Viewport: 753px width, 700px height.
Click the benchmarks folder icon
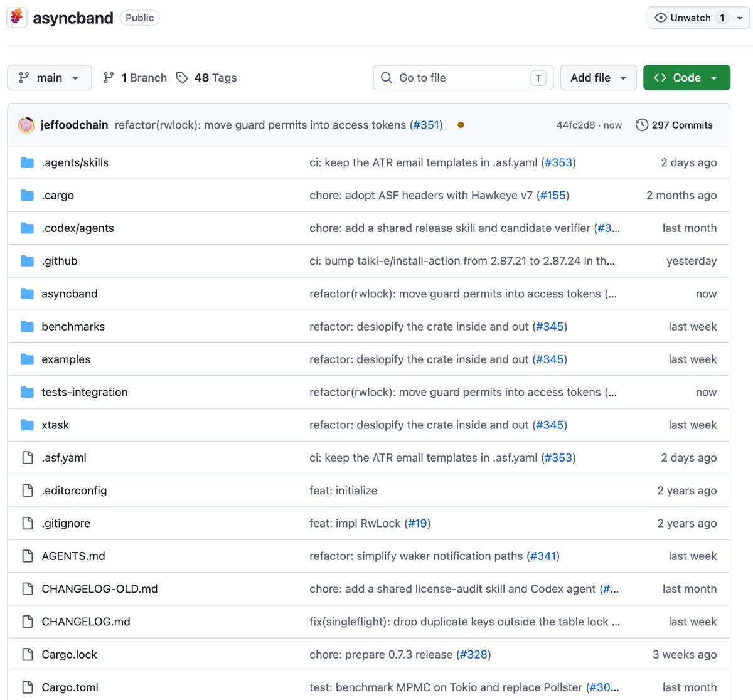(27, 326)
